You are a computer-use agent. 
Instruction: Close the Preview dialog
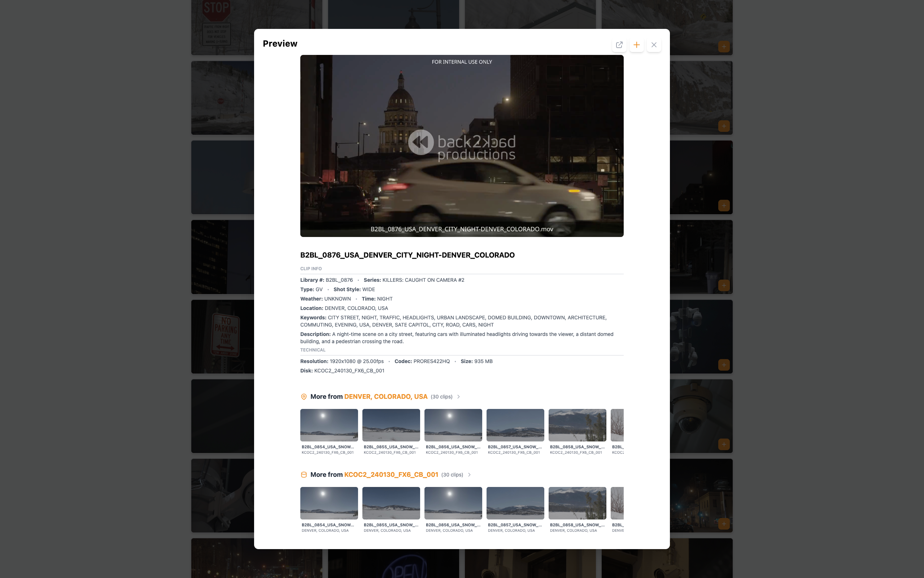click(654, 45)
